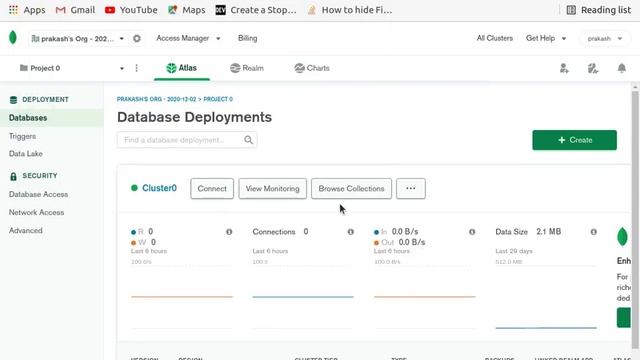The image size is (640, 360).
Task: Expand the Project 0 selector
Action: tap(71, 68)
